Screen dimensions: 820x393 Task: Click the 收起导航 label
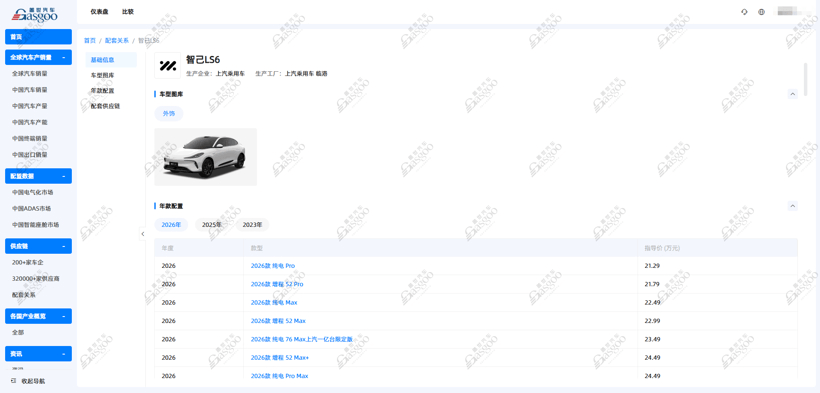tap(33, 381)
